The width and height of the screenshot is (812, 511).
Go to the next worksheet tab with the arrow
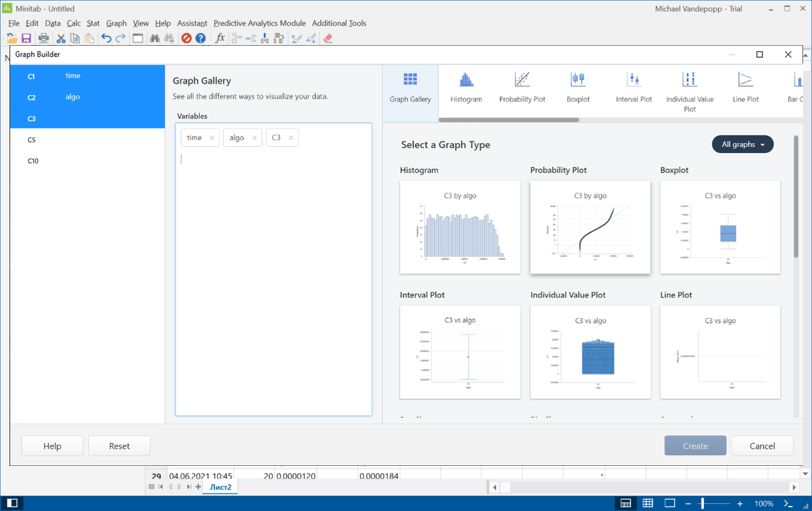180,487
